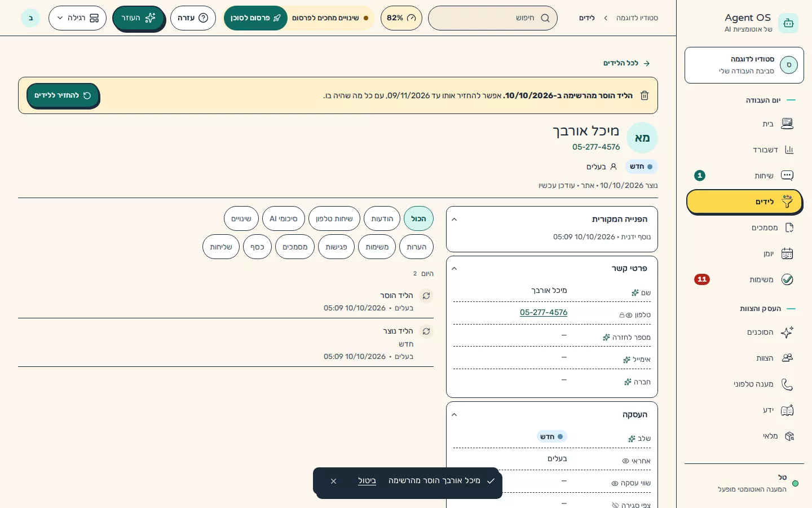The width and height of the screenshot is (812, 508).
Task: Select the שיחות טלפון activity filter
Action: pos(334,219)
